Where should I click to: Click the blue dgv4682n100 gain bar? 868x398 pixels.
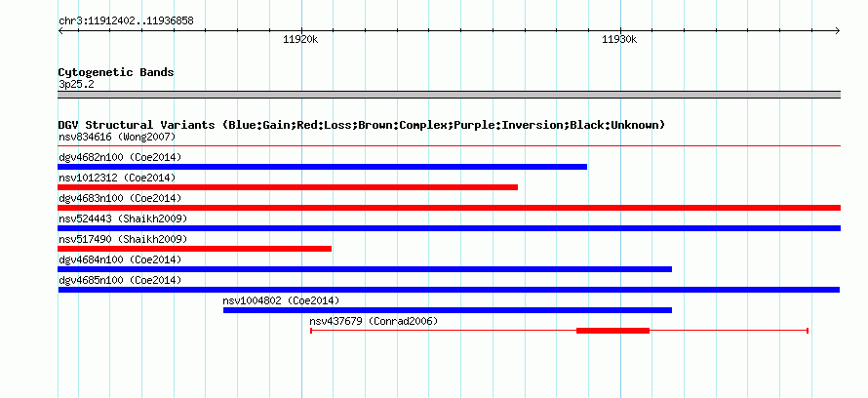pyautogui.click(x=322, y=167)
